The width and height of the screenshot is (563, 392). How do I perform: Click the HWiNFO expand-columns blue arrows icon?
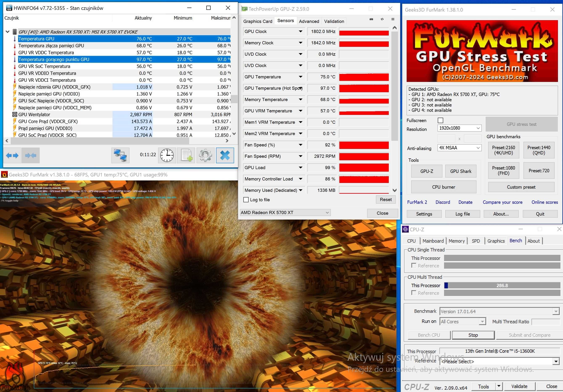coord(12,155)
